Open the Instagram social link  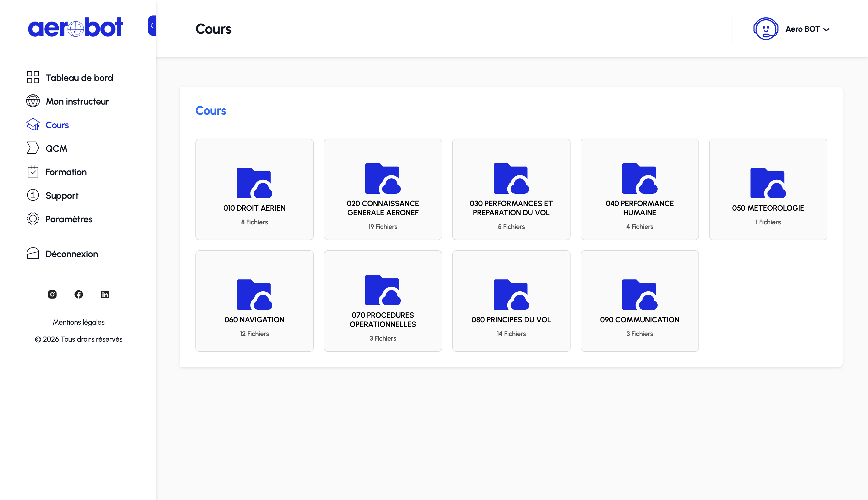point(52,294)
